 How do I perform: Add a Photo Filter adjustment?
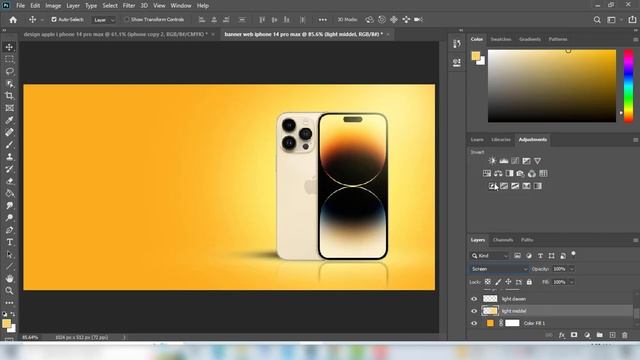pyautogui.click(x=520, y=173)
